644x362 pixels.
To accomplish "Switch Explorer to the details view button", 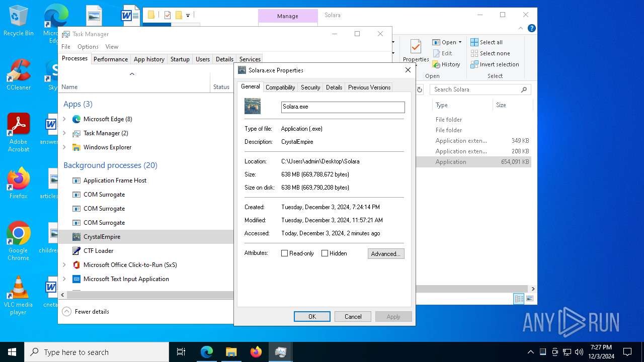I will click(x=519, y=299).
